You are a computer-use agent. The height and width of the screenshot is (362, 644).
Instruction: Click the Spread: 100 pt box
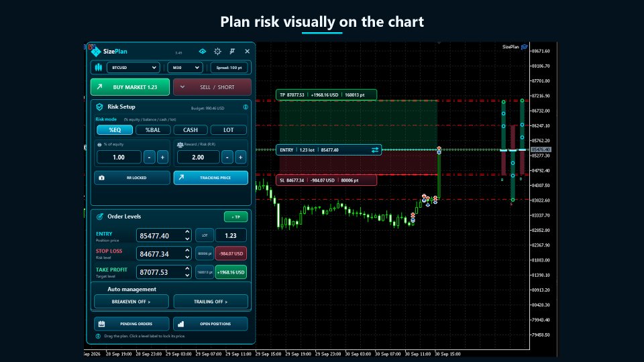[229, 67]
